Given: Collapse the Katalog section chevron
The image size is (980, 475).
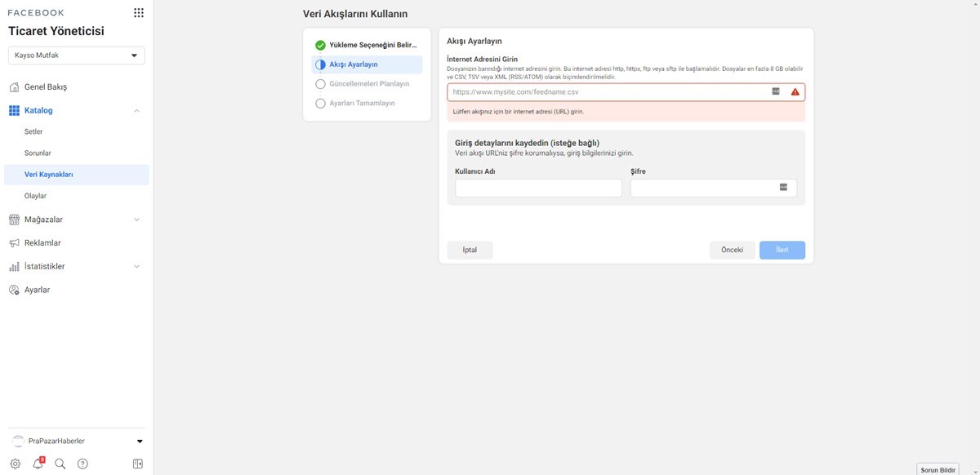Looking at the screenshot, I should point(136,110).
